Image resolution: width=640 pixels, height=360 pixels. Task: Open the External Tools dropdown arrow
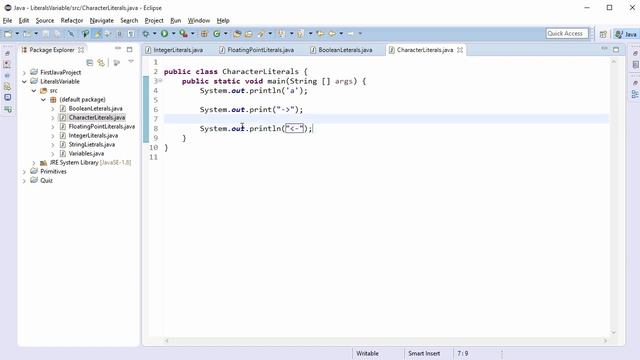tap(193, 34)
